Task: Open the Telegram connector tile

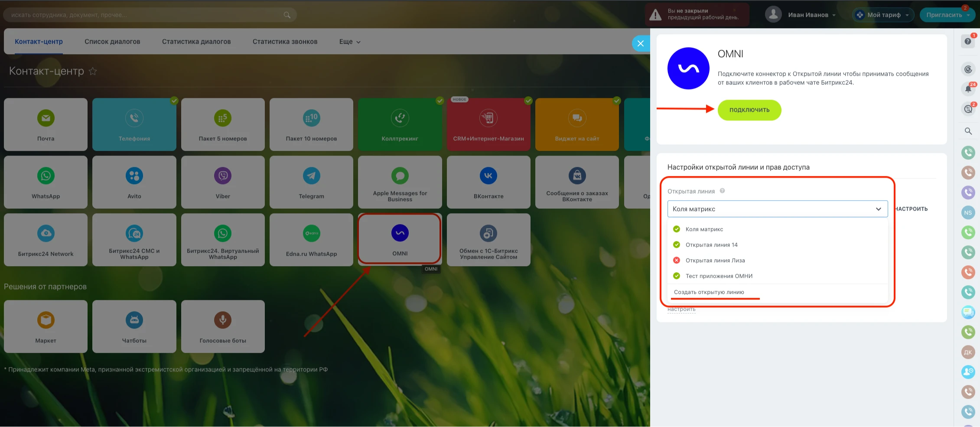Action: [x=311, y=182]
